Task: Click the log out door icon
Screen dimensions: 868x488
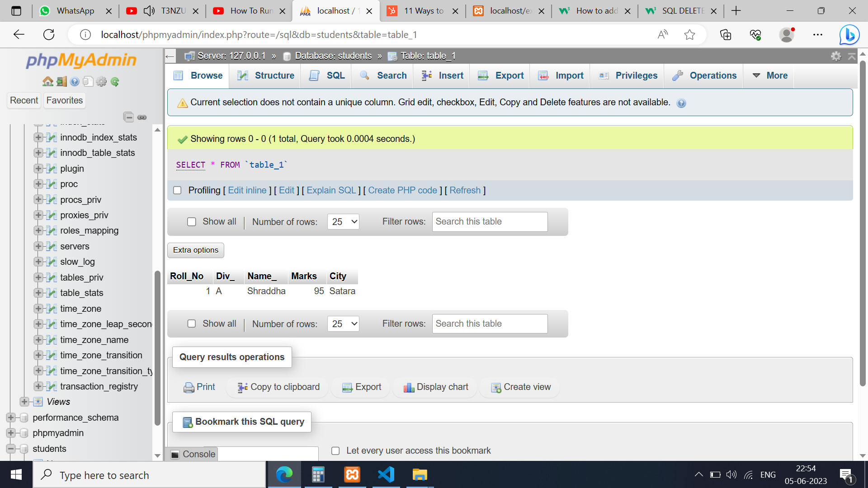Action: tap(61, 81)
